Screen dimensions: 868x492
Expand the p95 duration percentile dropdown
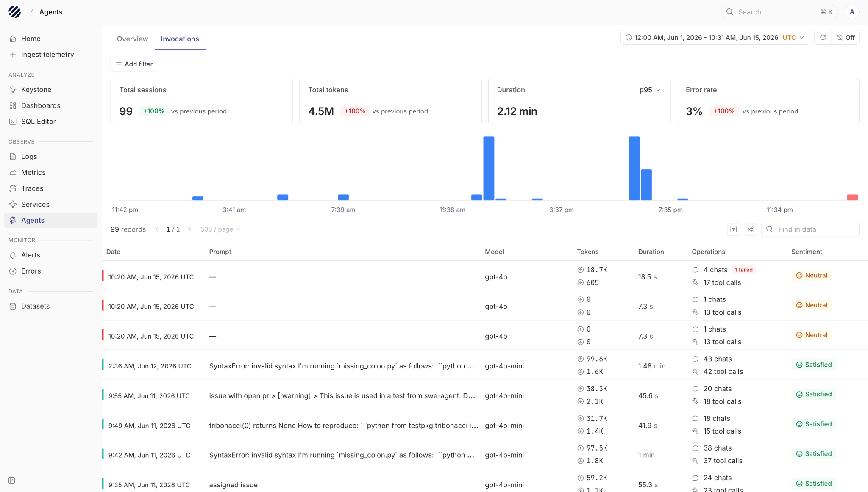(x=650, y=90)
